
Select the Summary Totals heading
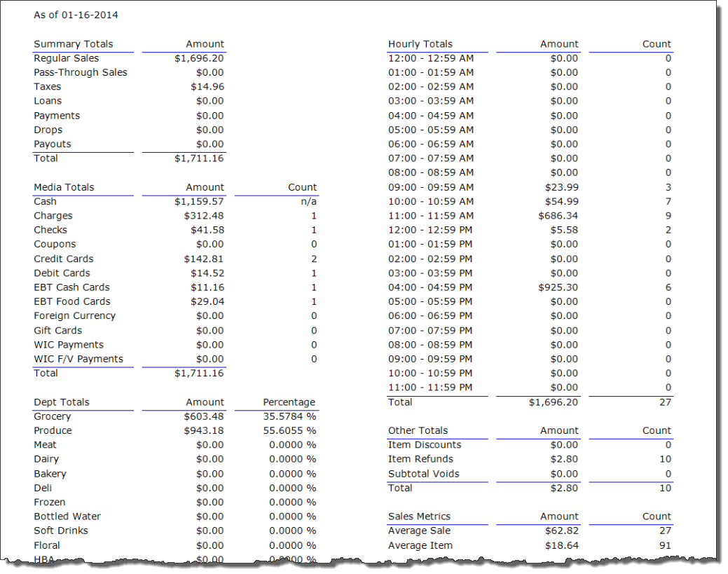(x=74, y=44)
